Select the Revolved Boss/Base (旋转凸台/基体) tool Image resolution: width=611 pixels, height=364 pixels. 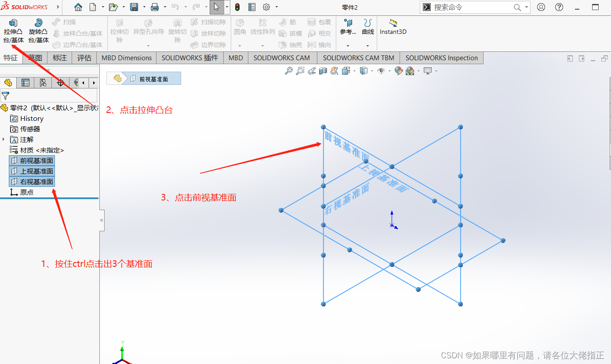pos(38,31)
